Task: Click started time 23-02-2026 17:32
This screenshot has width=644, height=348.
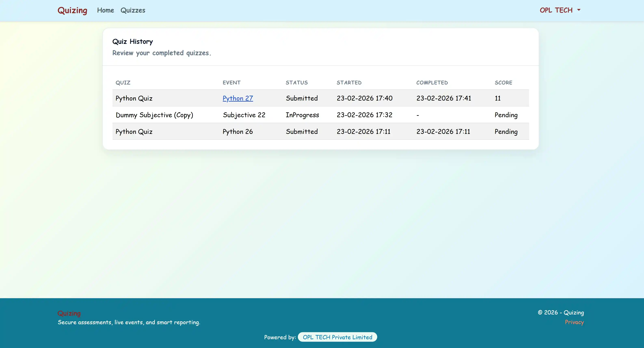Action: [x=364, y=115]
